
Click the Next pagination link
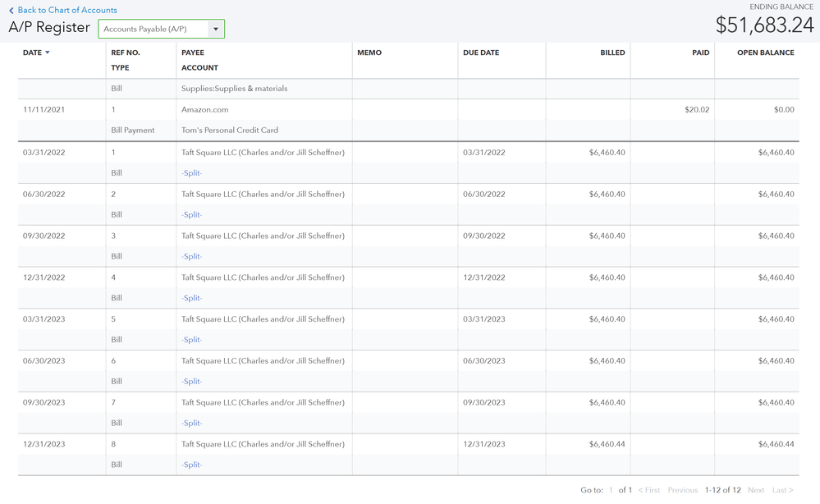point(755,490)
